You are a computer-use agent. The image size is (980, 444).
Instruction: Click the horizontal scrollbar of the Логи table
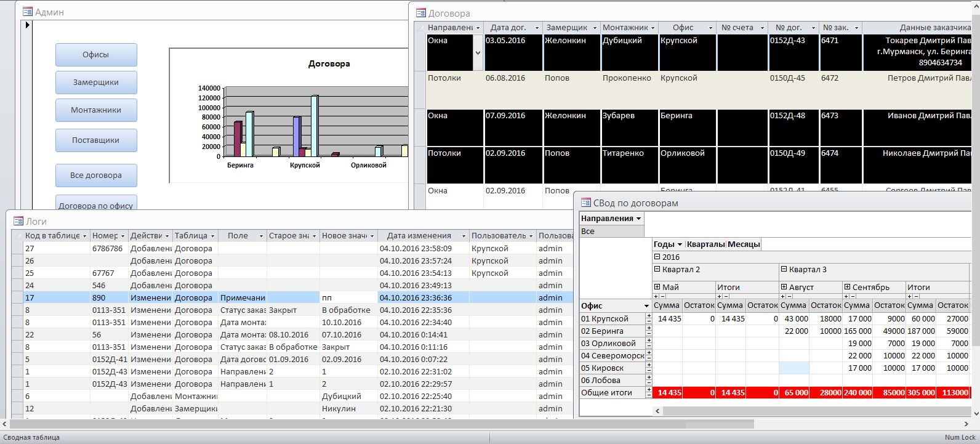[x=383, y=424]
